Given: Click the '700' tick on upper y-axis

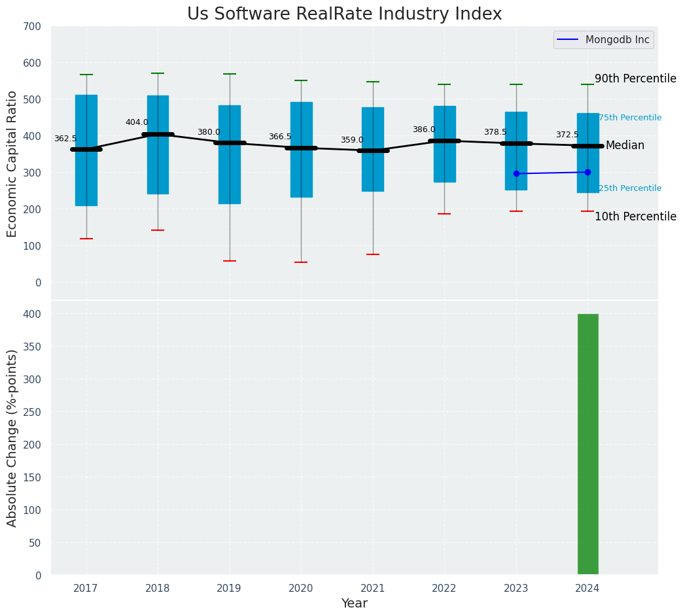Looking at the screenshot, I should click(x=32, y=27).
